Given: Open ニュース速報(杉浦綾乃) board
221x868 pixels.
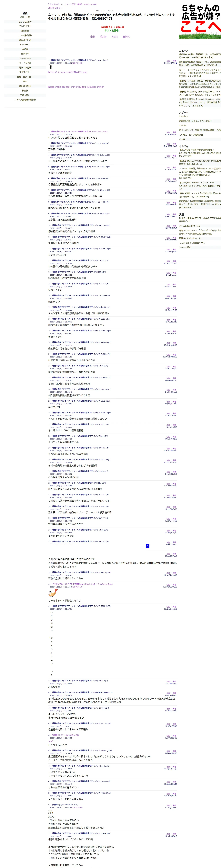Looking at the screenshot, I should (x=25, y=100).
